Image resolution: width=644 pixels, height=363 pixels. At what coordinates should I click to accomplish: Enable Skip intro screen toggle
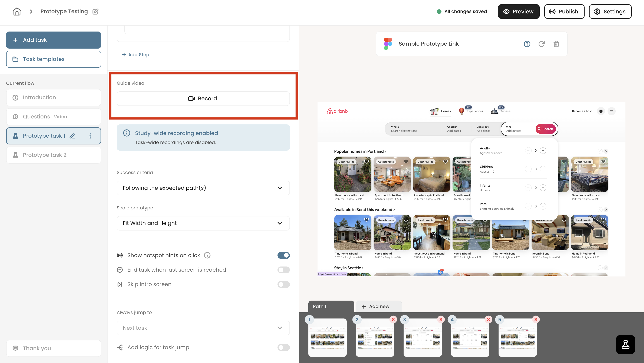pos(283,284)
